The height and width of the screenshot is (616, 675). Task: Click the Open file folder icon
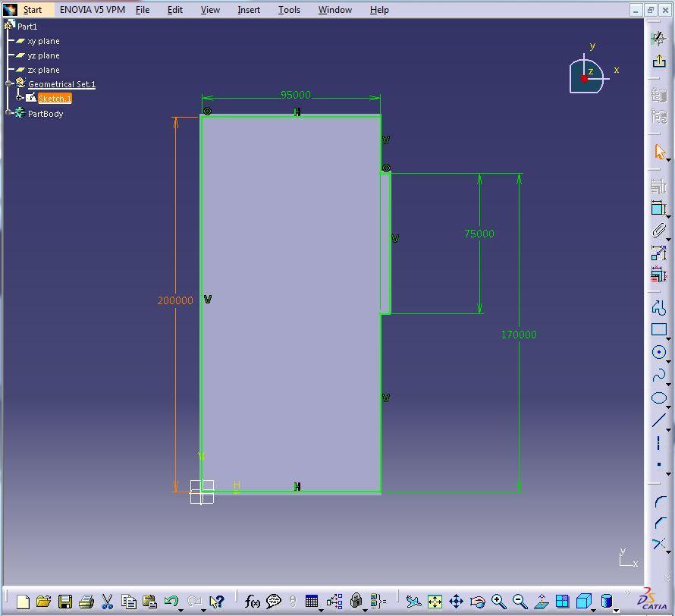coord(43,602)
